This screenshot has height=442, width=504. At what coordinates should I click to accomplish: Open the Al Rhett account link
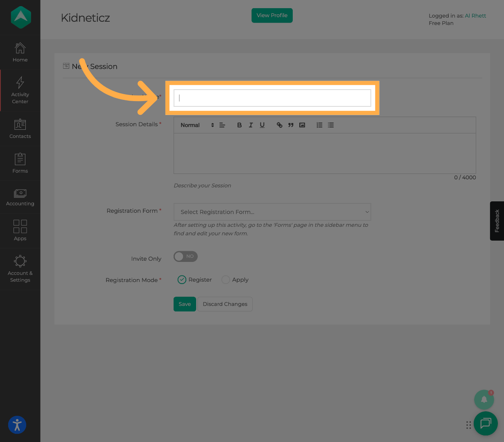pyautogui.click(x=475, y=16)
